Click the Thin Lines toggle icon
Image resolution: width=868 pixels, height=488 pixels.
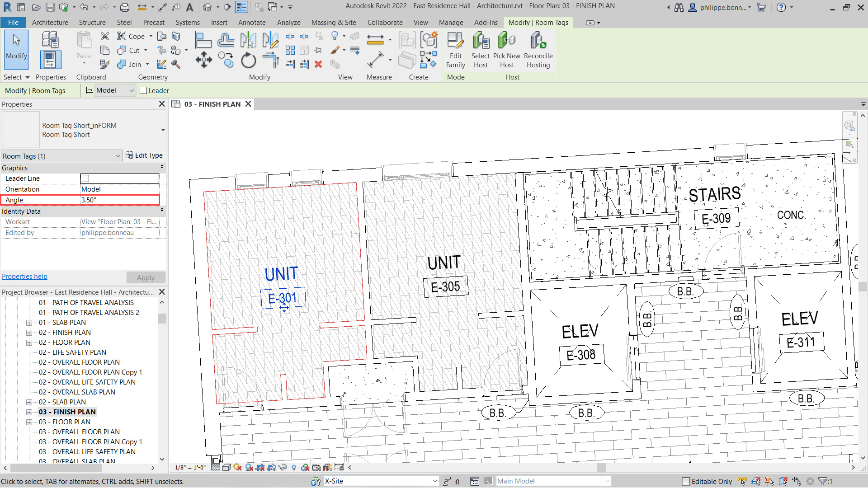(241, 7)
